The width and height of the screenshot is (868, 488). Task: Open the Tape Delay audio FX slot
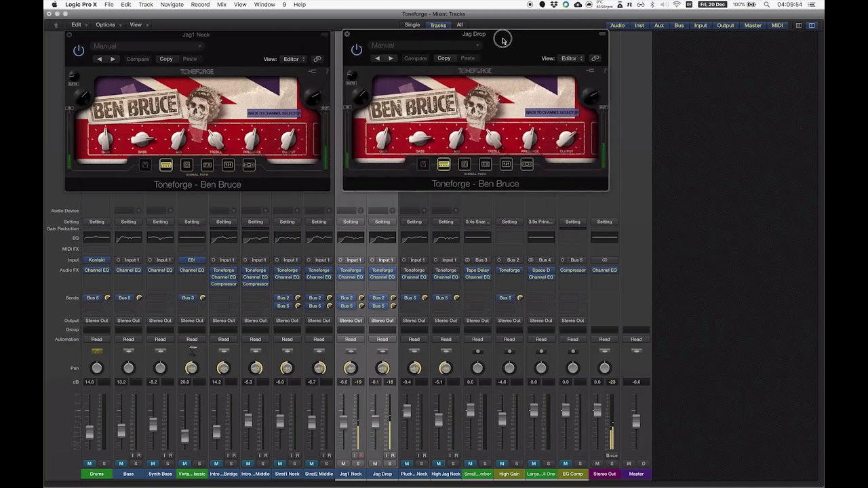coord(477,270)
